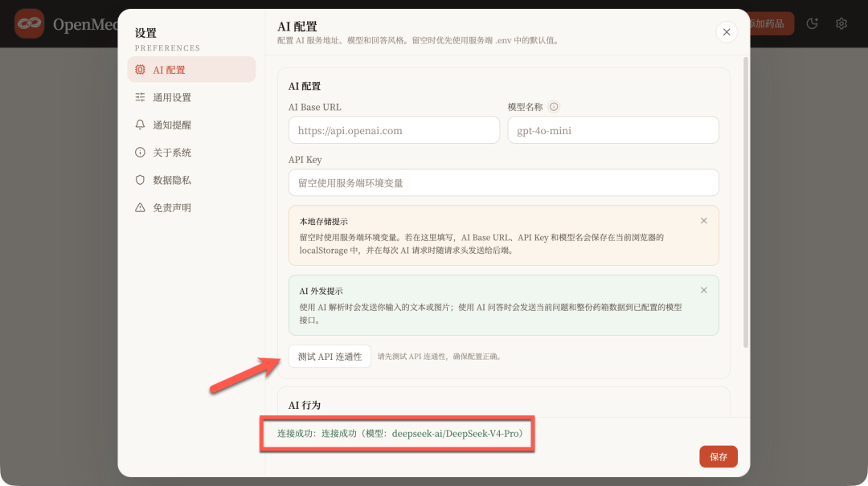Click the 添加药品 button in the header
The width and height of the screenshot is (868, 486).
pyautogui.click(x=772, y=23)
